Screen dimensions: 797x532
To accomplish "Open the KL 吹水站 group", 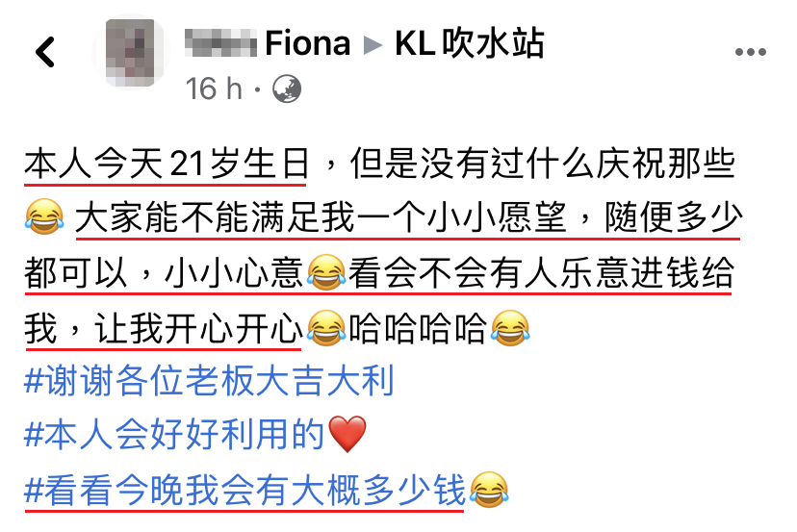I will (x=469, y=43).
